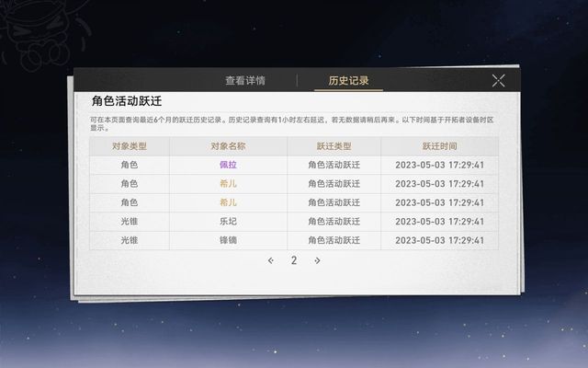This screenshot has width=588, height=368.
Task: Click page number 2 indicator
Action: pyautogui.click(x=294, y=260)
